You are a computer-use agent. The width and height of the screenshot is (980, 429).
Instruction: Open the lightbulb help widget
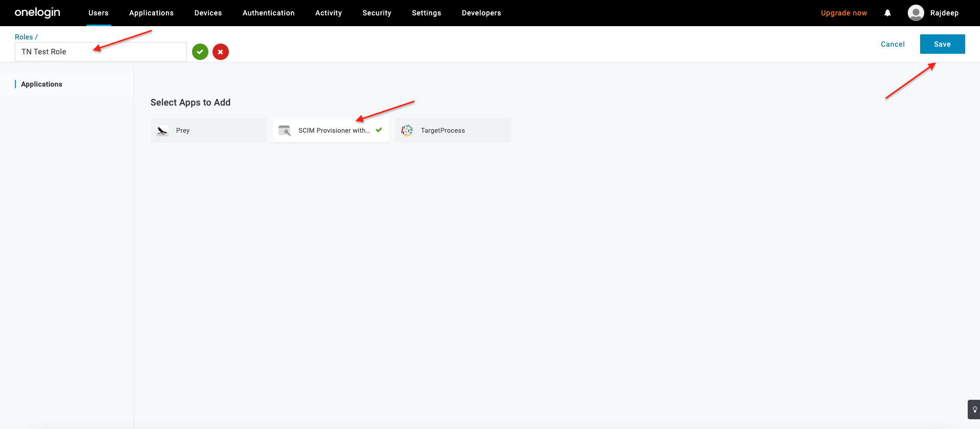pos(974,410)
